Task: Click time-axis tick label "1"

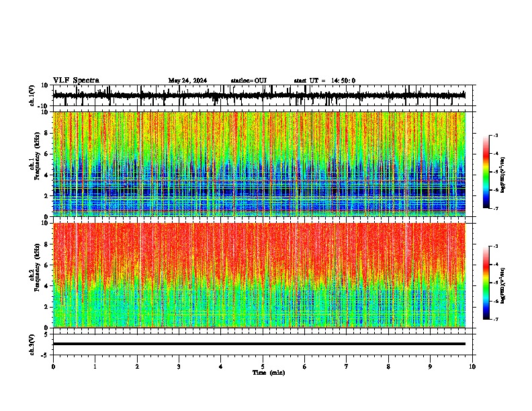Action: click(95, 367)
